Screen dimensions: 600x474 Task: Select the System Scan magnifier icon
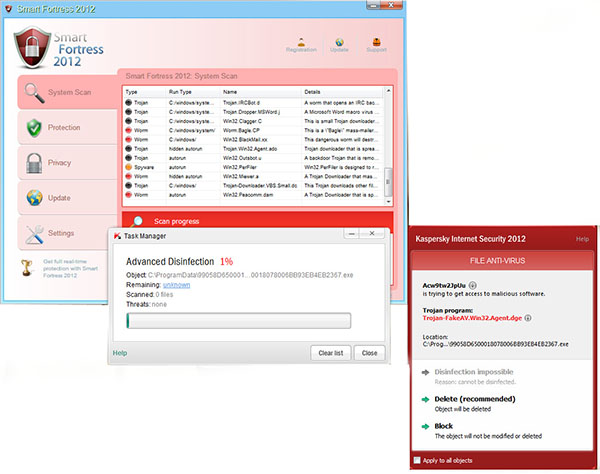(x=34, y=93)
